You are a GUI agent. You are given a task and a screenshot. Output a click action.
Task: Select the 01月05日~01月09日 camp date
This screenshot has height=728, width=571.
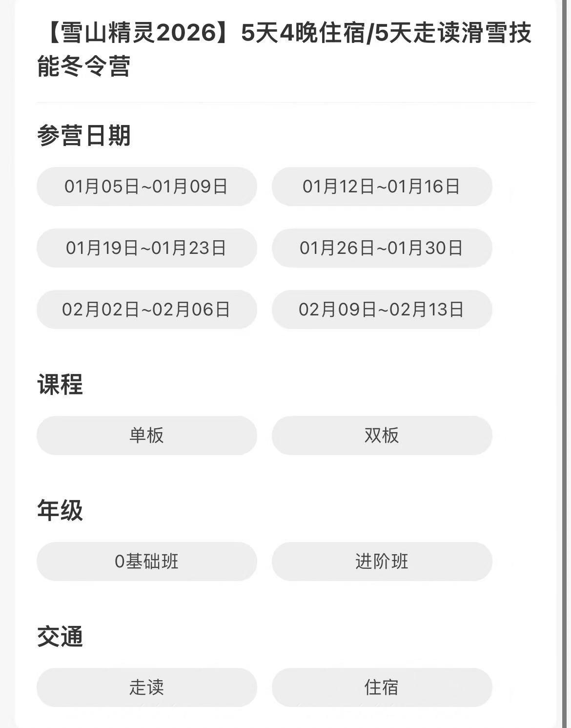(146, 187)
